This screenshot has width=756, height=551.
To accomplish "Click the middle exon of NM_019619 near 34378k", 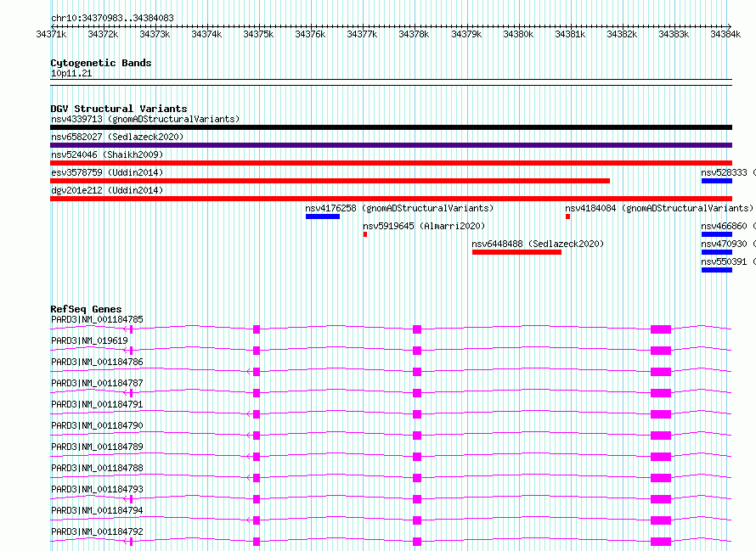I will 417,351.
